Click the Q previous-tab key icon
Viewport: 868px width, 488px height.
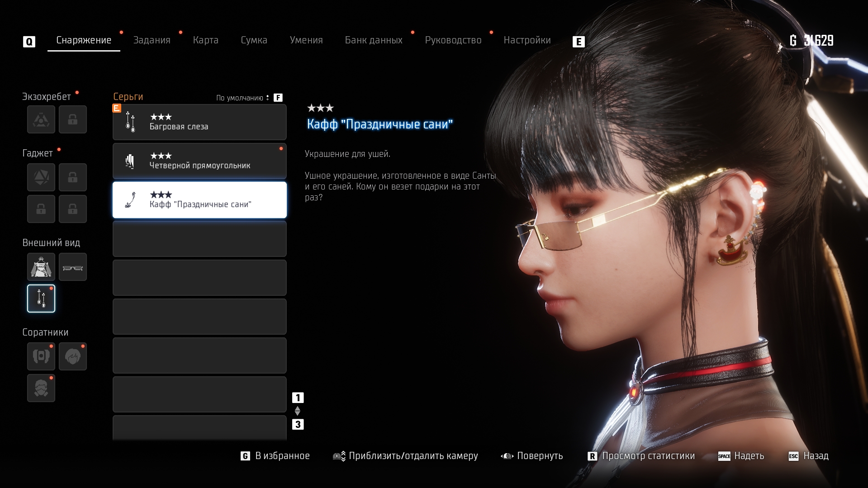coord(29,42)
